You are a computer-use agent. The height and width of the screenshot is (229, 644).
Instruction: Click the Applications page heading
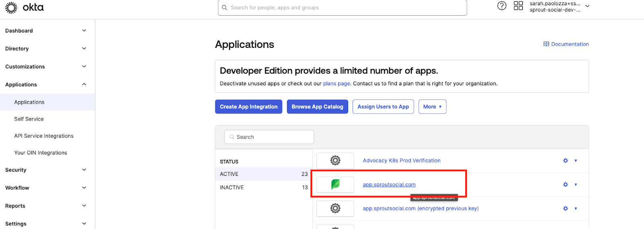pos(245,44)
